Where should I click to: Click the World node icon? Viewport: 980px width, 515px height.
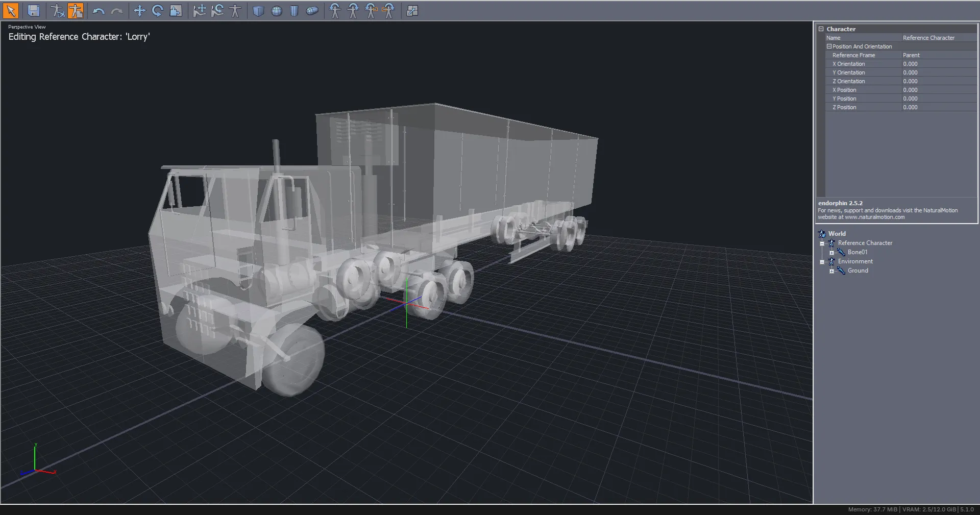pyautogui.click(x=822, y=234)
